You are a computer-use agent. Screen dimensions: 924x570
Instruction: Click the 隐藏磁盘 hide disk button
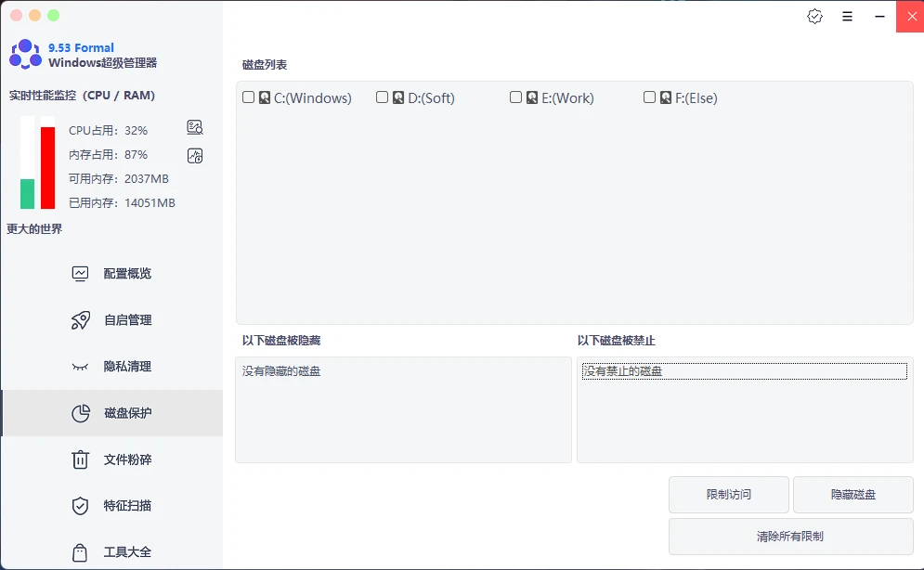[x=852, y=495]
